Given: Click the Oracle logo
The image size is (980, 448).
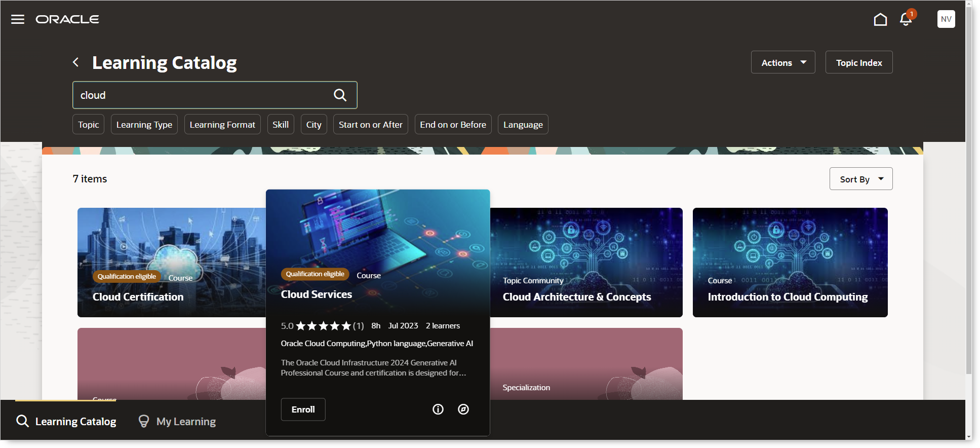Looking at the screenshot, I should [67, 19].
